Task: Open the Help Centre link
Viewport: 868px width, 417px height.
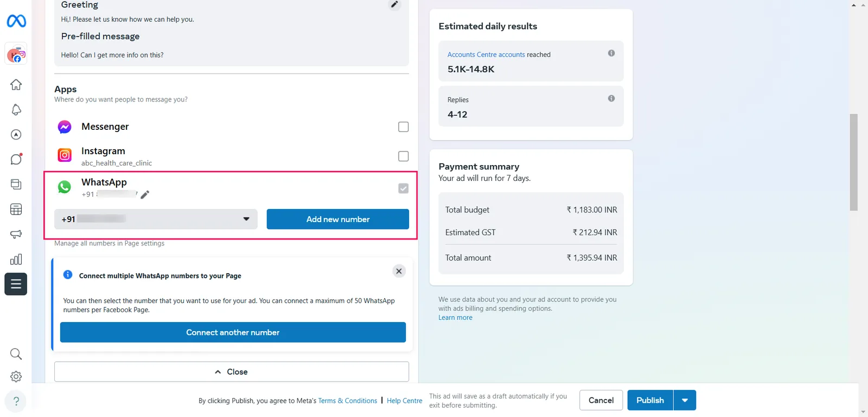Action: tap(404, 401)
